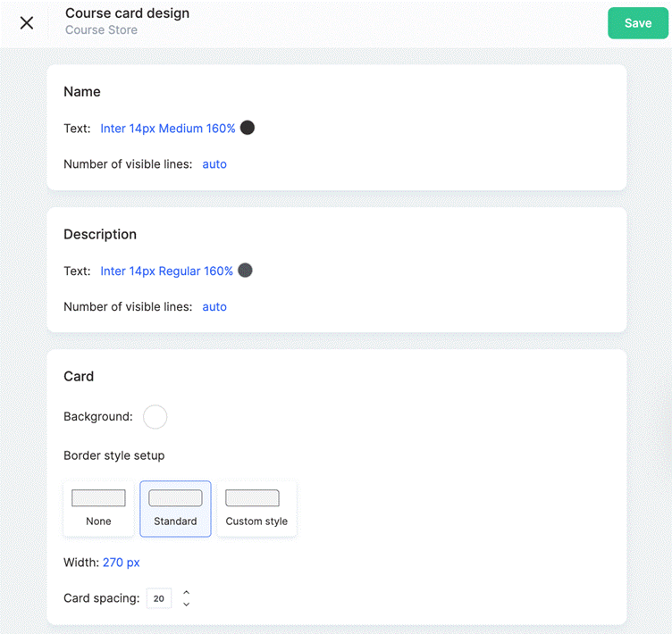
Task: Save the course card design
Action: [x=638, y=23]
